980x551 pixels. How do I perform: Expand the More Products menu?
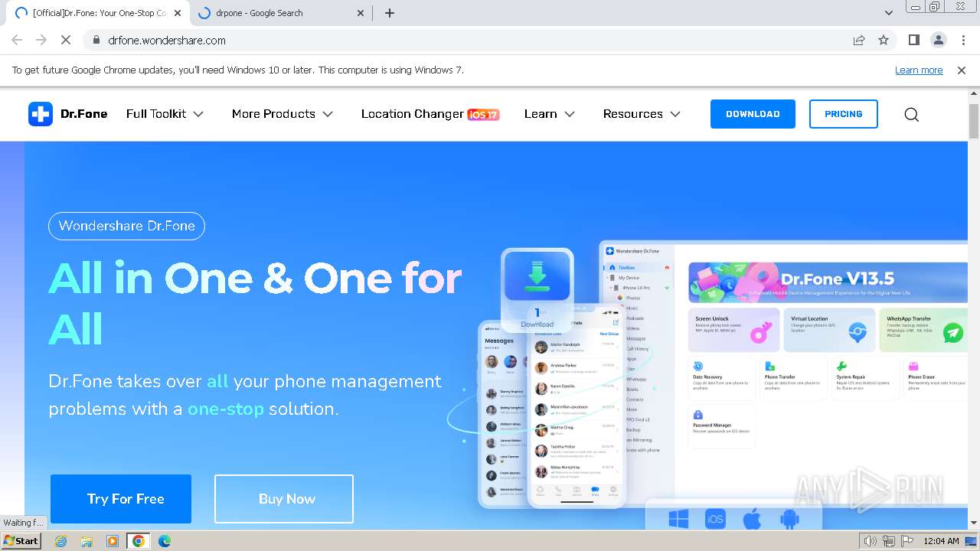pyautogui.click(x=283, y=113)
